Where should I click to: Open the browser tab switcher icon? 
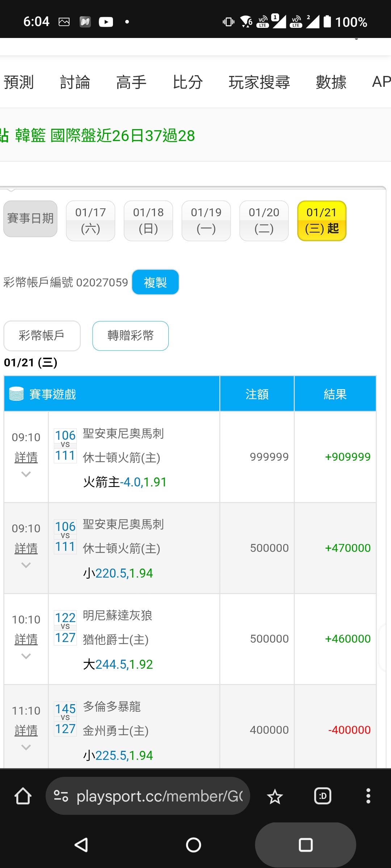pyautogui.click(x=323, y=796)
